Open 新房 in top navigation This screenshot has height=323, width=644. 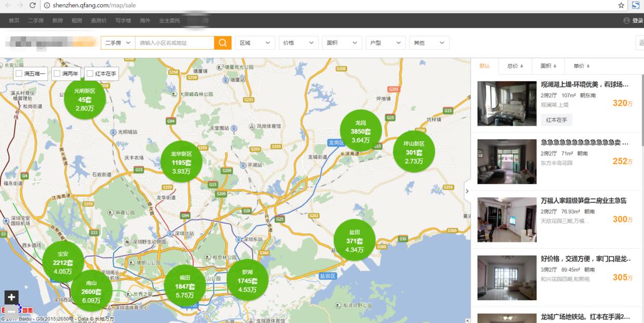pyautogui.click(x=58, y=20)
